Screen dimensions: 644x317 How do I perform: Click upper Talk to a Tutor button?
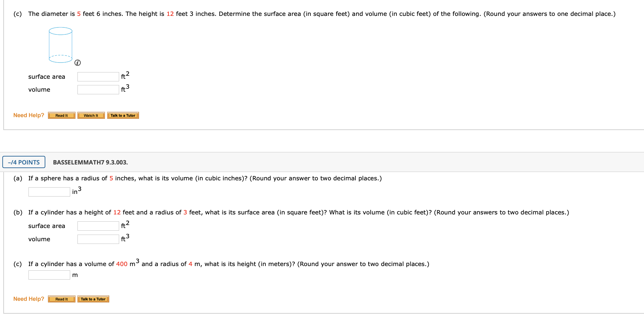[x=123, y=115]
